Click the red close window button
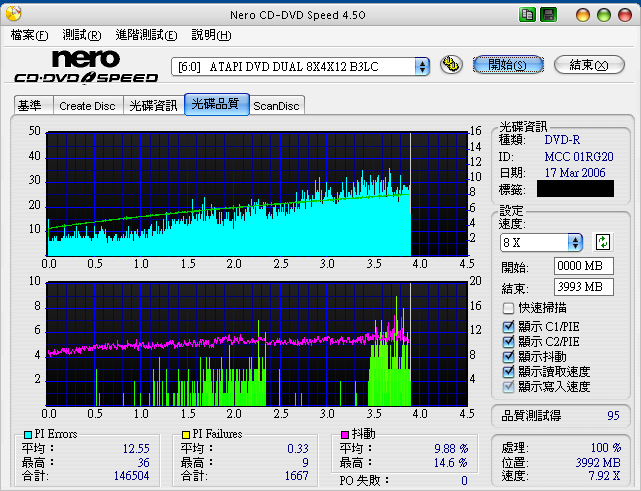This screenshot has width=641, height=491. click(625, 15)
